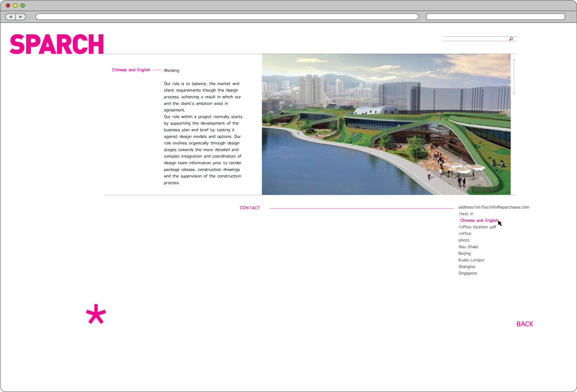Focus the browser search field at top right
This screenshot has width=577, height=392.
[495, 17]
